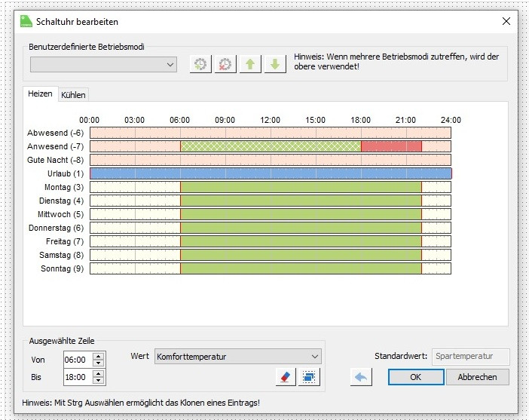Increase the Bis time value
This screenshot has width=529, height=420.
click(98, 373)
